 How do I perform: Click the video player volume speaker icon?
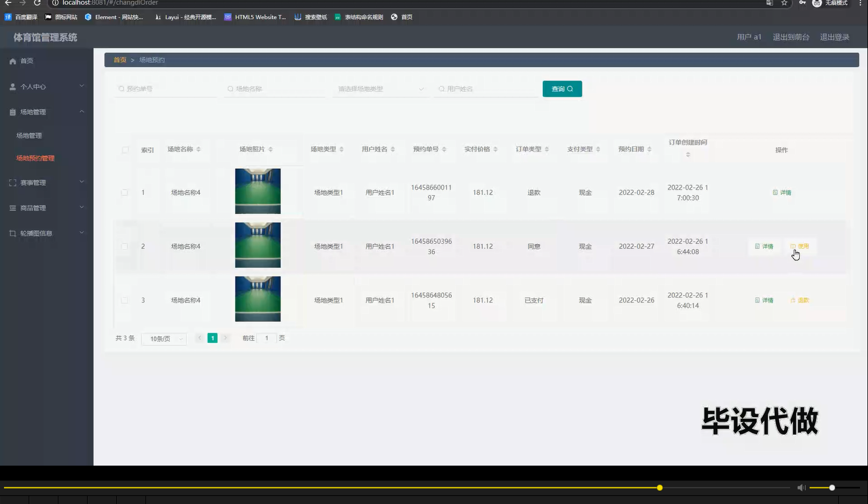(802, 487)
